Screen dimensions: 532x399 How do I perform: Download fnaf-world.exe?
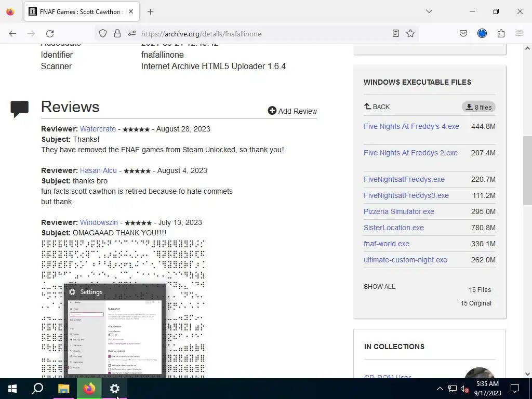coord(387,244)
